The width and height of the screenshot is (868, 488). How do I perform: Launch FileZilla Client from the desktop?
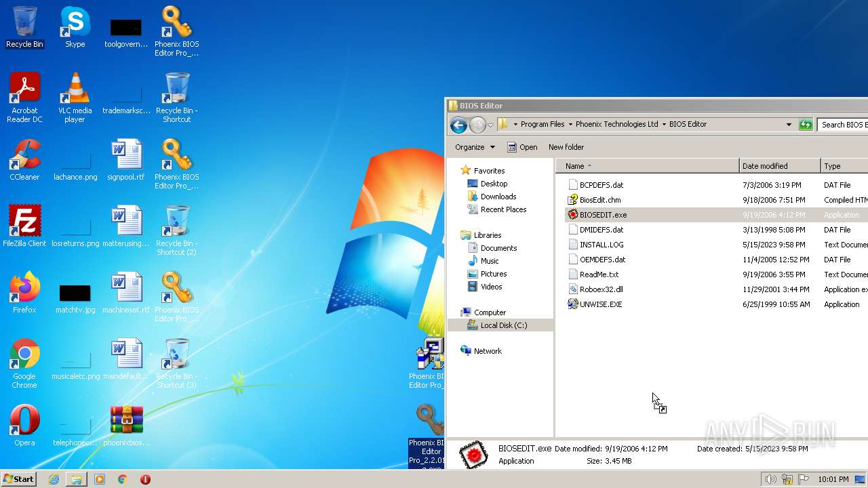[x=24, y=226]
